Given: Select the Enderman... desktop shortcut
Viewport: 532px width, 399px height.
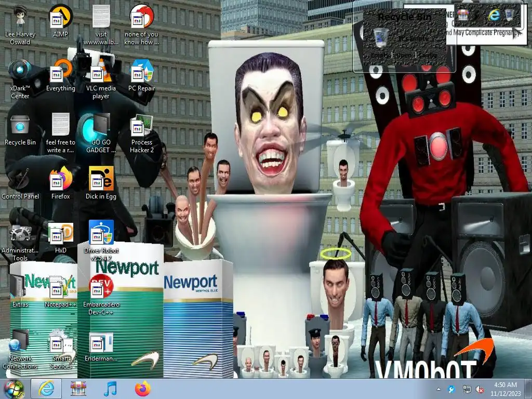Looking at the screenshot, I should [x=101, y=346].
